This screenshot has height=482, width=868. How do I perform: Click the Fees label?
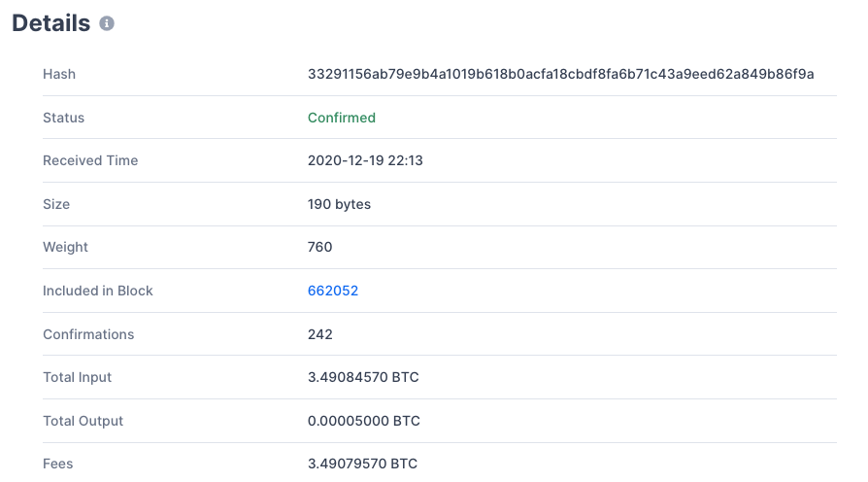click(58, 464)
